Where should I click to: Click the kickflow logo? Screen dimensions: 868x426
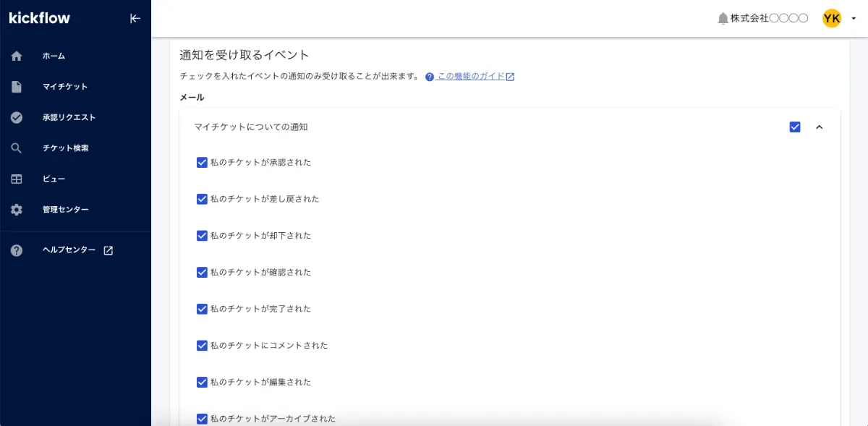40,18
